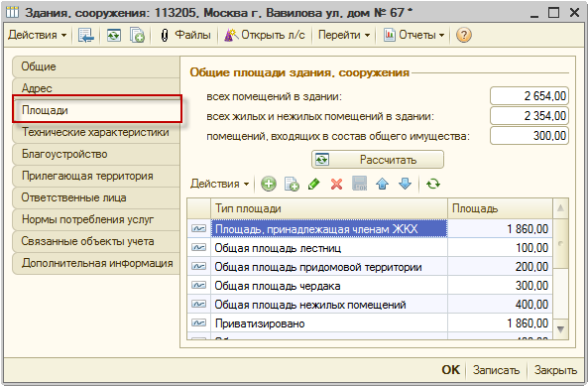Maximize the window
The image size is (588, 386).
553,13
